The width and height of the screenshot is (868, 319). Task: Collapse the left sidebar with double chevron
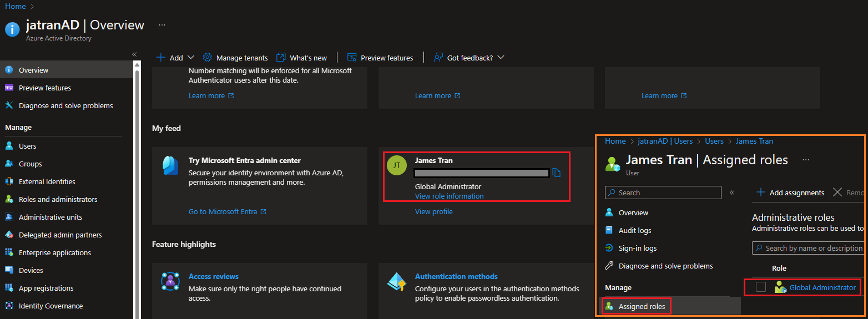(x=134, y=54)
